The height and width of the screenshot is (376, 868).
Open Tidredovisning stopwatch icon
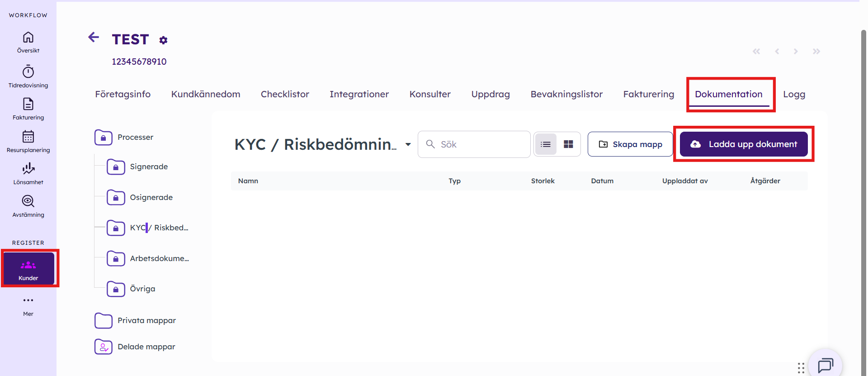point(28,71)
